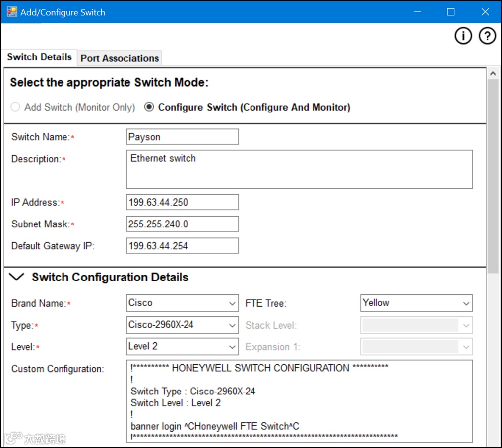Click the 'Subnet Mask:' label
This screenshot has height=448, width=502.
(x=40, y=224)
